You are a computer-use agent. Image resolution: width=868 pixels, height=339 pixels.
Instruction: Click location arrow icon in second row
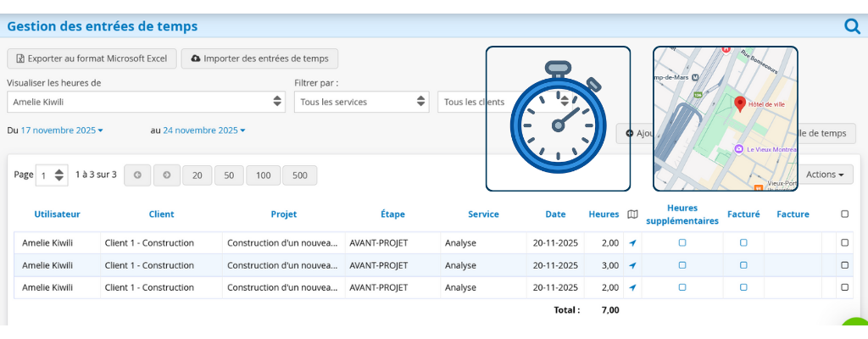point(632,265)
